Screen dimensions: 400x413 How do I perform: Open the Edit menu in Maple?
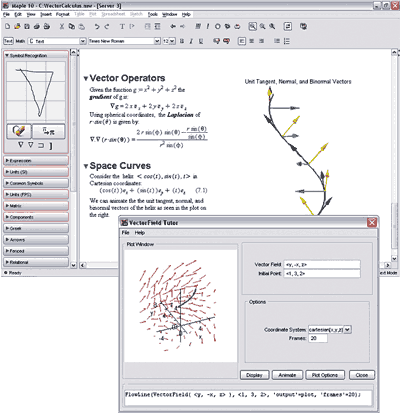point(18,14)
